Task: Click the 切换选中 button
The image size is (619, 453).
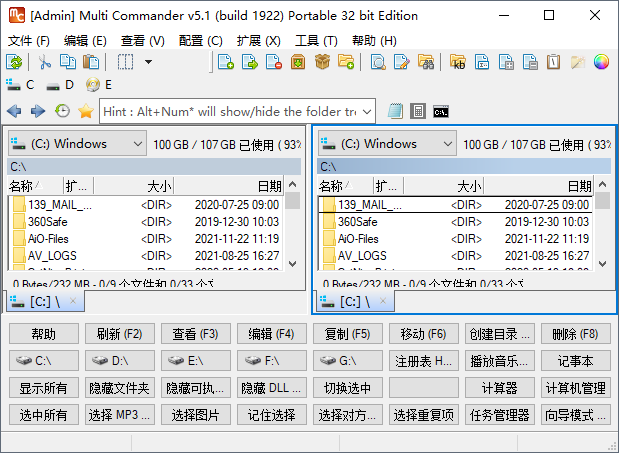Action: 347,388
